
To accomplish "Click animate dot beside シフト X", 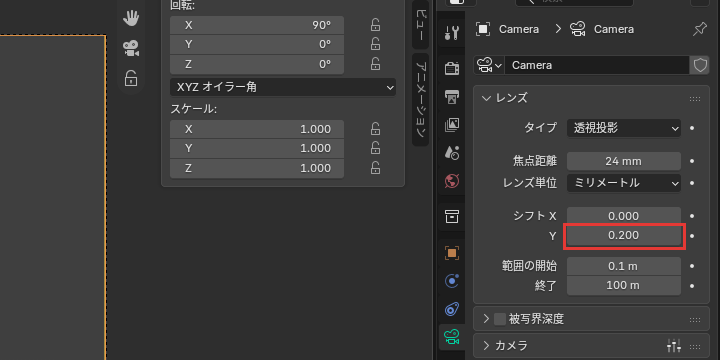I will coord(692,216).
